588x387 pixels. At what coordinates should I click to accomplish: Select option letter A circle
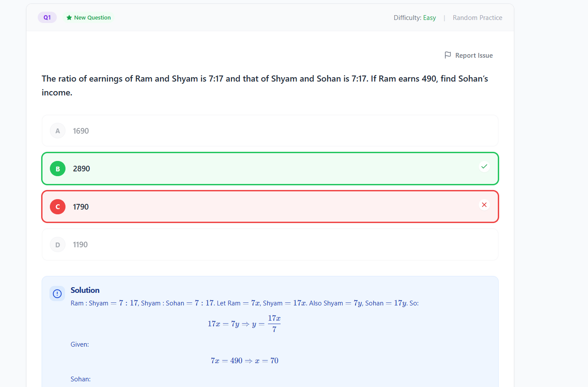pos(58,131)
